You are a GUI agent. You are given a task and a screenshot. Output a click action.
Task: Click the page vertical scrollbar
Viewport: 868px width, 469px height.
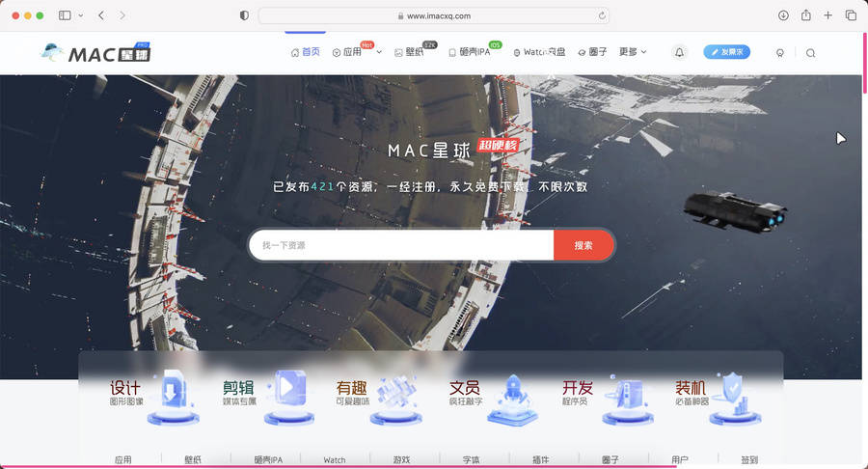pos(865,62)
